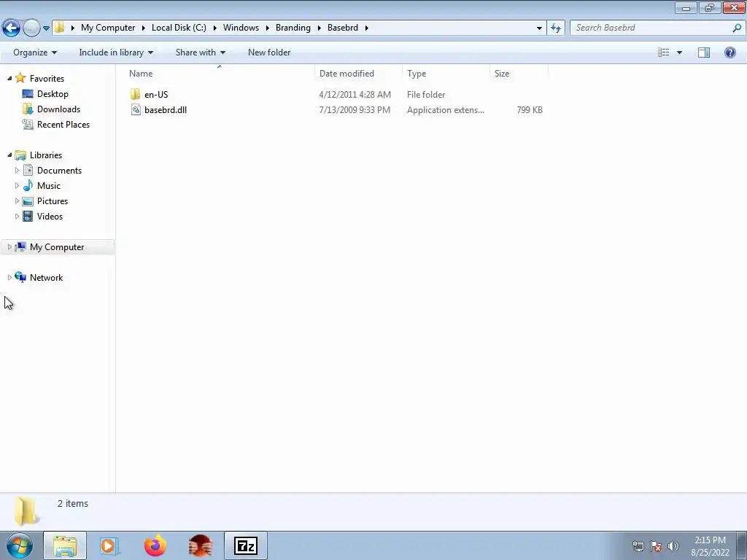Screen dimensions: 747x560
Task: Open the address bar history dropdown
Action: [x=539, y=28]
